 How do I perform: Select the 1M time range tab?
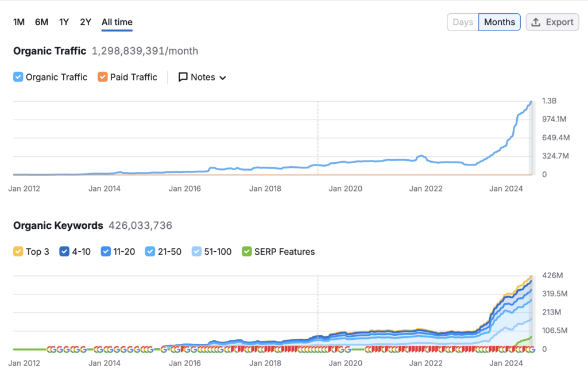[x=19, y=22]
